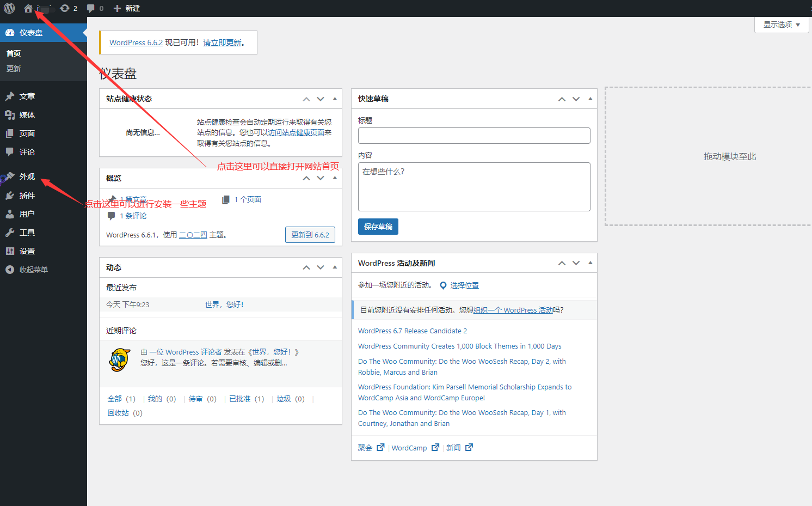This screenshot has width=812, height=506.
Task: Open the 设置 menu item
Action: tap(27, 251)
